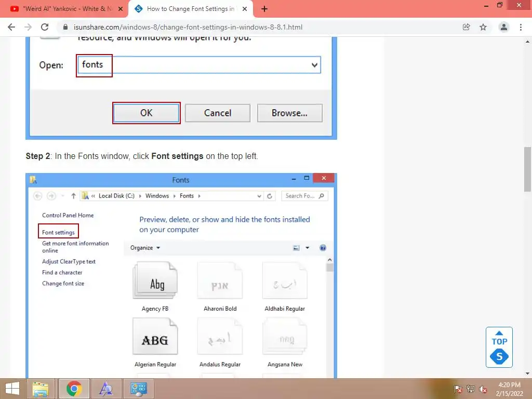Open Chrome's three-dot menu
532x399 pixels.
(521, 27)
